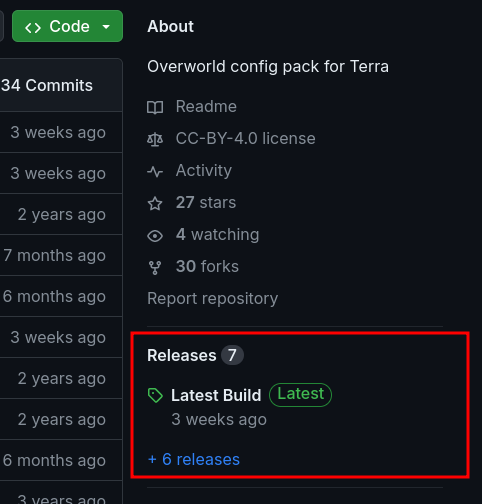
Task: Click the book icon beside Readme
Action: (x=155, y=107)
